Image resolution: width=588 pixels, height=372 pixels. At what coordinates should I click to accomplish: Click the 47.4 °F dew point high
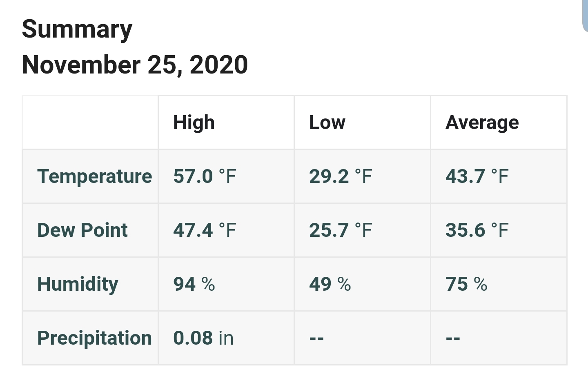click(205, 230)
